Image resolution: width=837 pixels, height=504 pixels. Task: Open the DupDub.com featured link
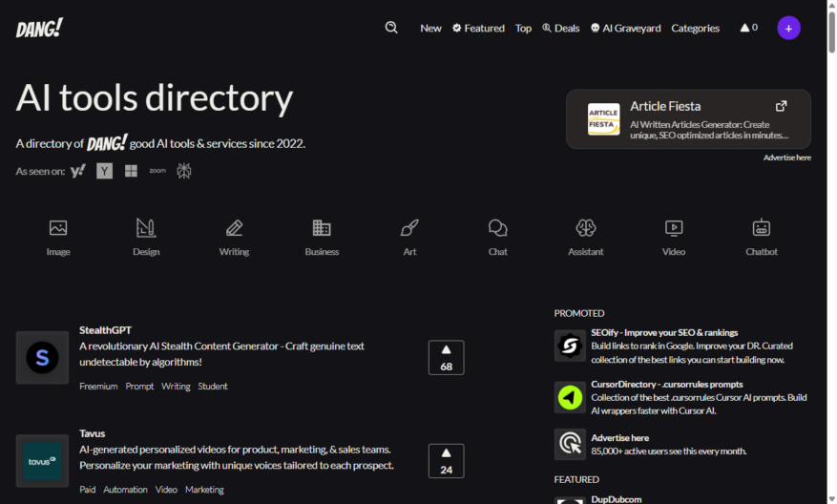pos(616,499)
